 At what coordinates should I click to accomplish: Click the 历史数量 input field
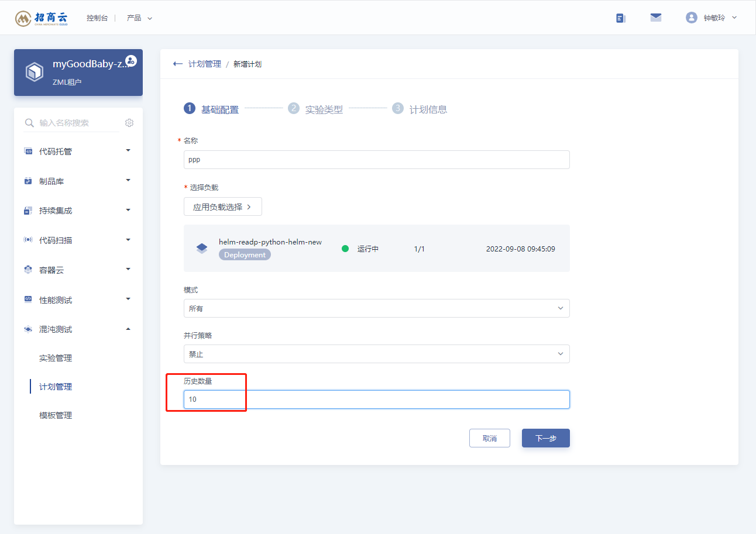[x=377, y=399]
